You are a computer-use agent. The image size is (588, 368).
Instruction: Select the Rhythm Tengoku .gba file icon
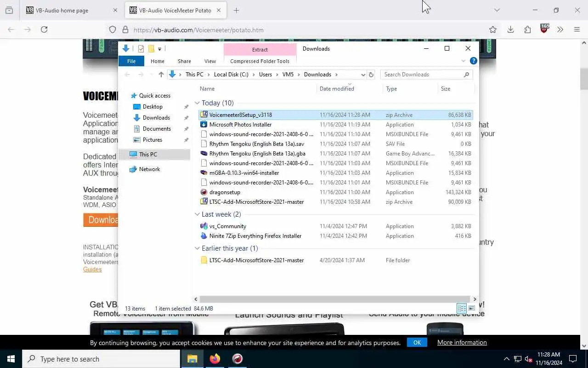[x=204, y=153]
